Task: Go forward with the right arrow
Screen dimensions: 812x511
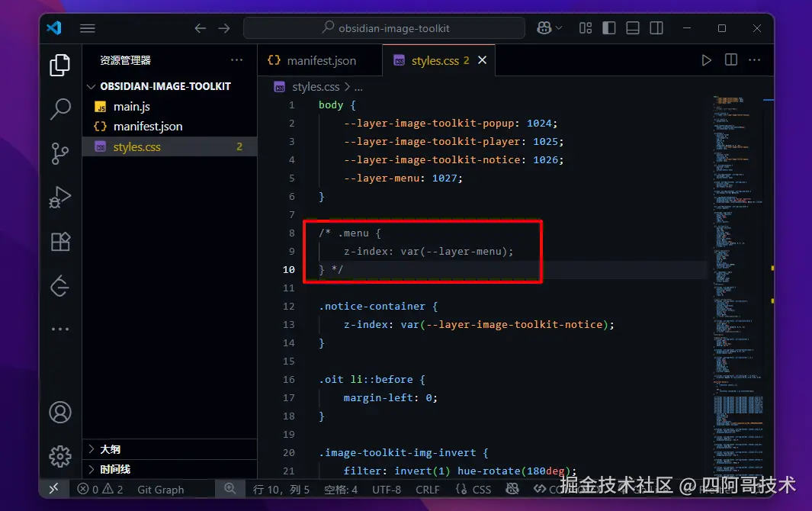Action: click(224, 28)
